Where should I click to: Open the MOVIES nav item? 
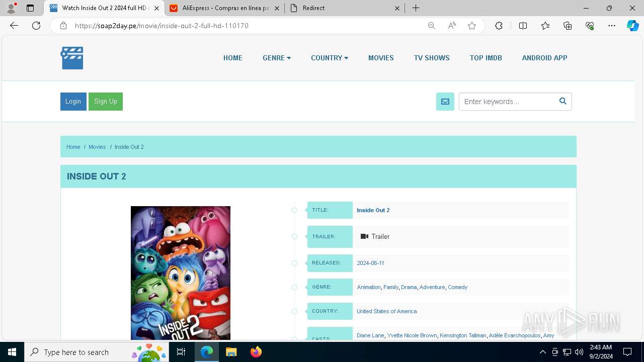click(381, 58)
